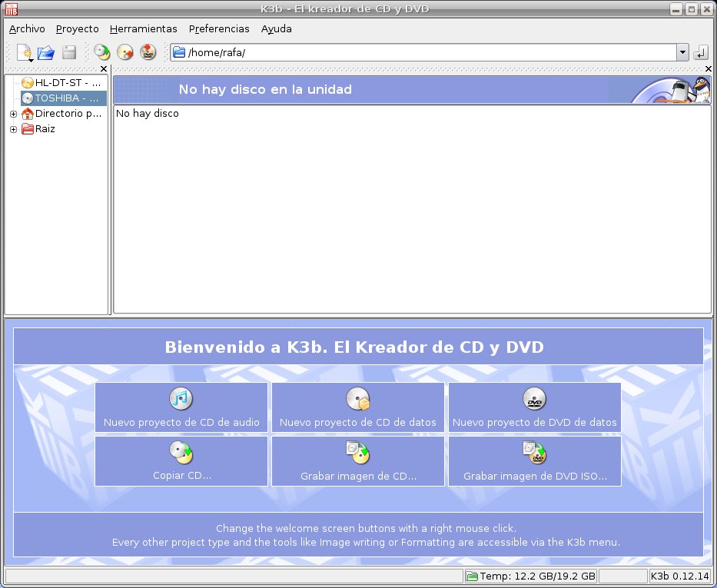Open the Herramientas menu
This screenshot has width=717, height=588.
click(143, 28)
